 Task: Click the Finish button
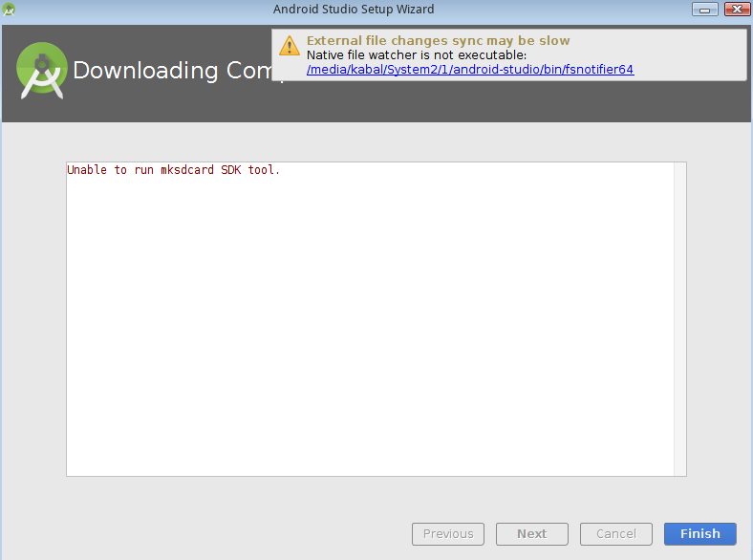pyautogui.click(x=699, y=533)
